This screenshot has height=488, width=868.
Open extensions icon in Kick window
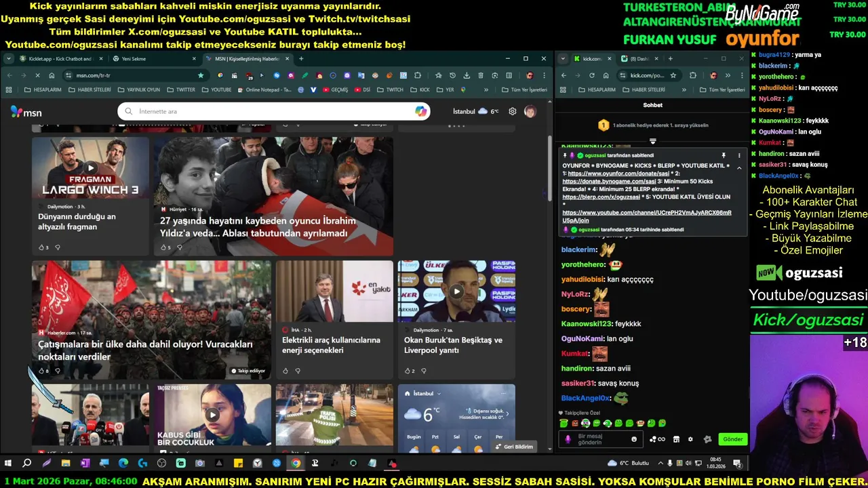[693, 75]
